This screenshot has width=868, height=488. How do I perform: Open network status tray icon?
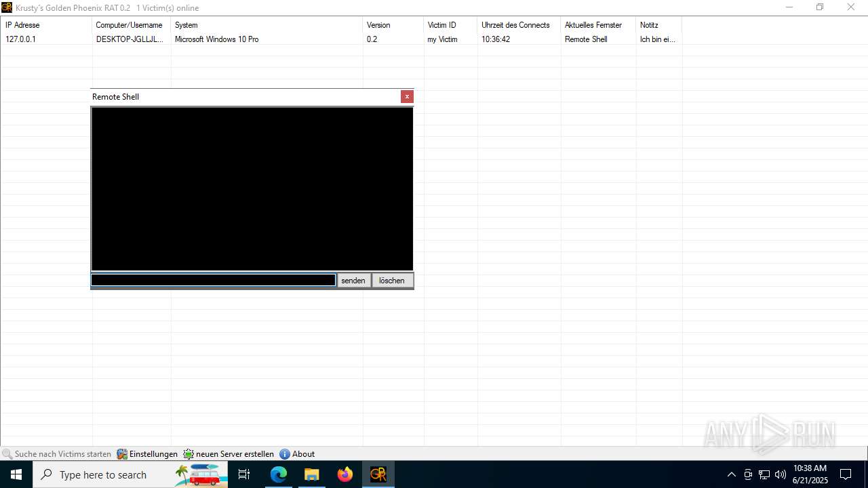pos(764,474)
